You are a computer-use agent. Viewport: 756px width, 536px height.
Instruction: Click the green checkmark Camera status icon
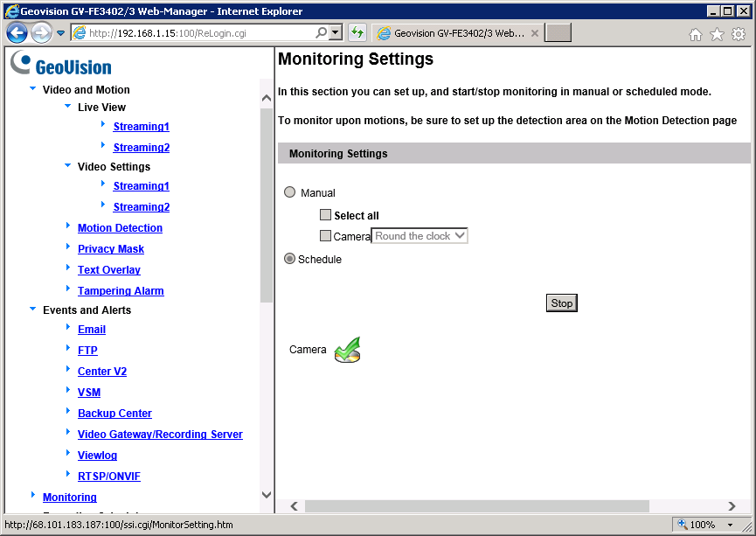(347, 350)
